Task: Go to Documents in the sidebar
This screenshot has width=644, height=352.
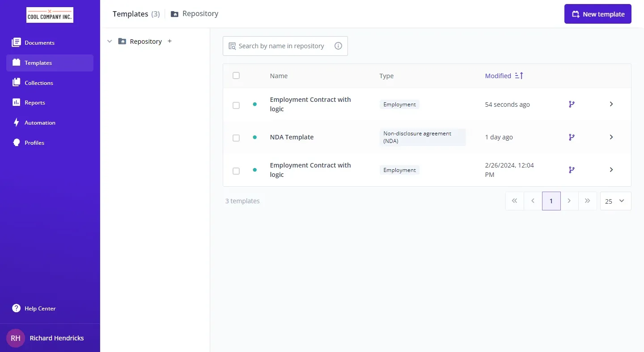Action: [39, 43]
